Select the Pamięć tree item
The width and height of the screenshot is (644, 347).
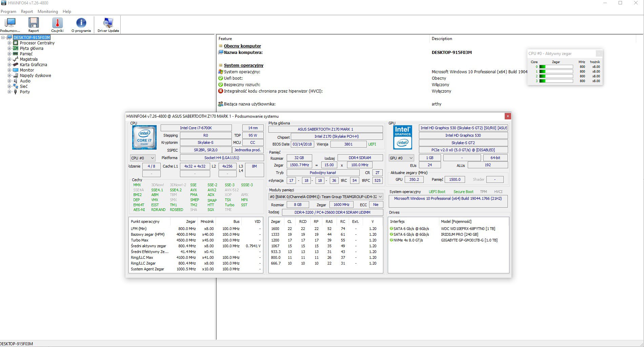pyautogui.click(x=26, y=54)
